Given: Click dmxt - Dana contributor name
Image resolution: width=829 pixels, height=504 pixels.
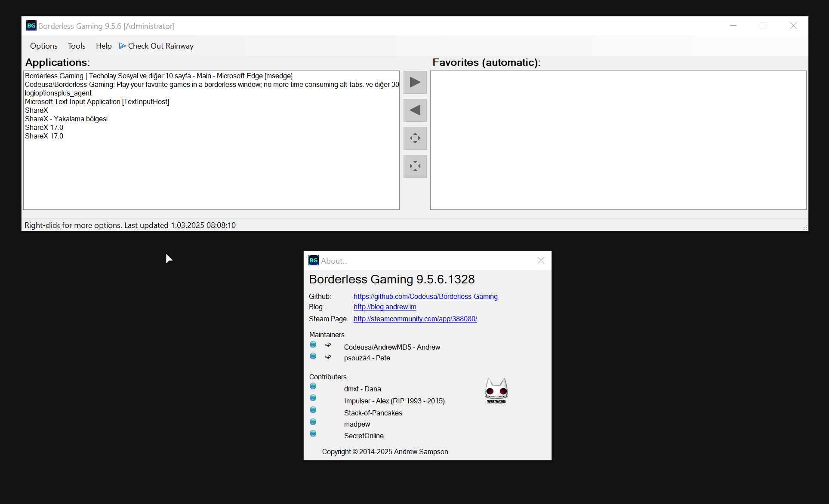Looking at the screenshot, I should (362, 389).
